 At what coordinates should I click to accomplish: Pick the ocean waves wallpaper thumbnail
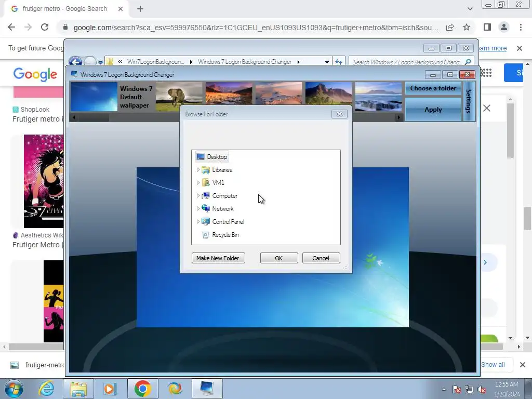[378, 97]
